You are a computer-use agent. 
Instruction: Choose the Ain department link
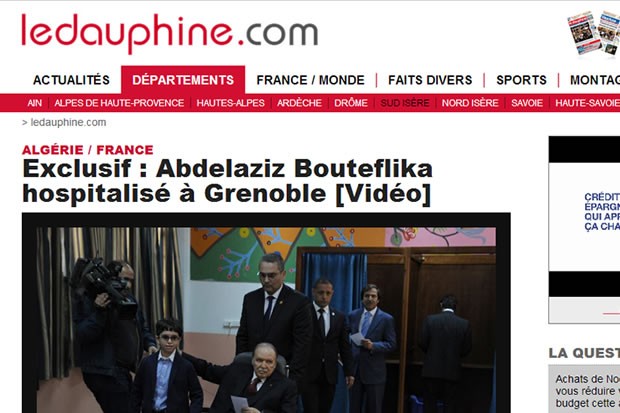point(34,103)
